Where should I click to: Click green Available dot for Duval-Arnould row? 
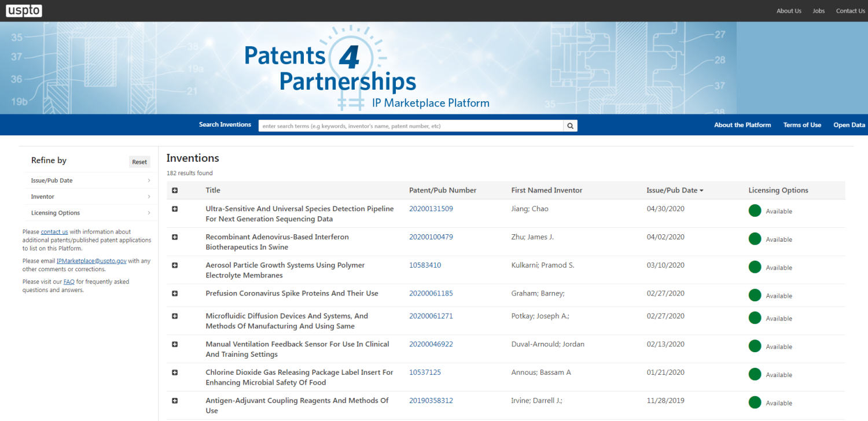point(755,346)
